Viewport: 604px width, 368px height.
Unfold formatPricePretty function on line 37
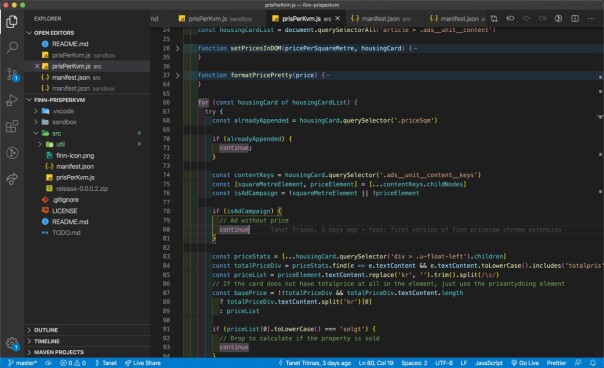(177, 75)
